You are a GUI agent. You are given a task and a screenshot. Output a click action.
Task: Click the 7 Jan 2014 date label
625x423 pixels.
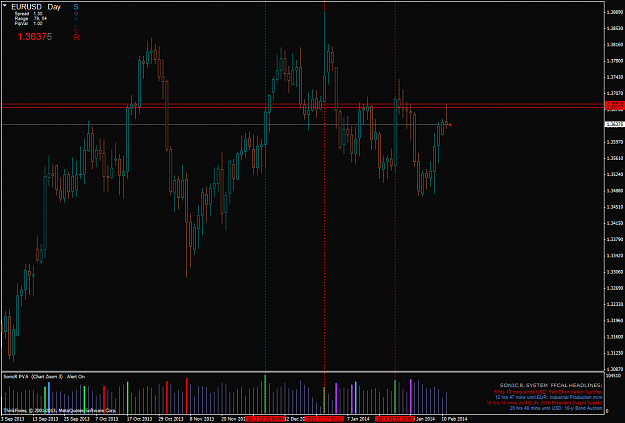click(358, 419)
